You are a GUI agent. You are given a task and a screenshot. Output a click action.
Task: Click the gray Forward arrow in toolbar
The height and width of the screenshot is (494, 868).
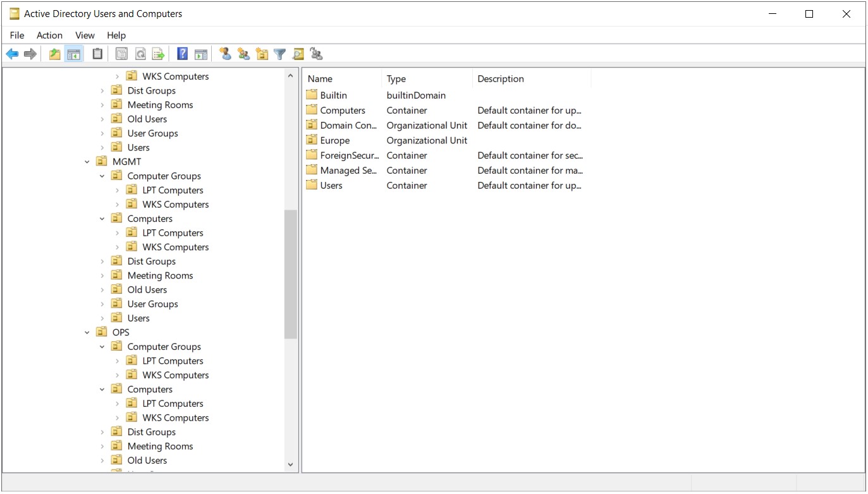tap(30, 54)
